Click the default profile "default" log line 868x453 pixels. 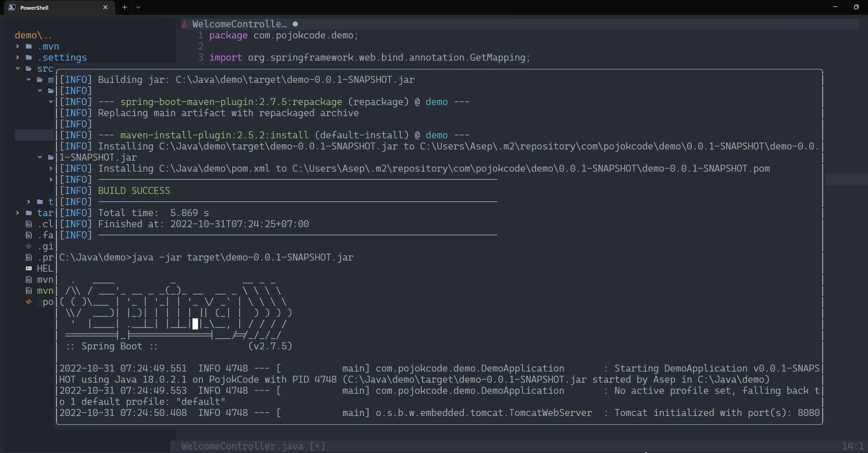click(143, 402)
